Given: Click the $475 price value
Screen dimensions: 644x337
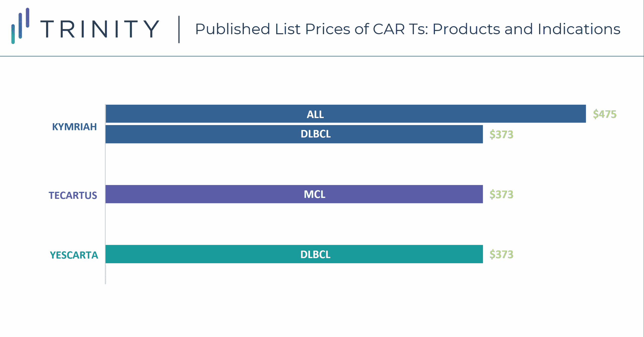Looking at the screenshot, I should 605,114.
